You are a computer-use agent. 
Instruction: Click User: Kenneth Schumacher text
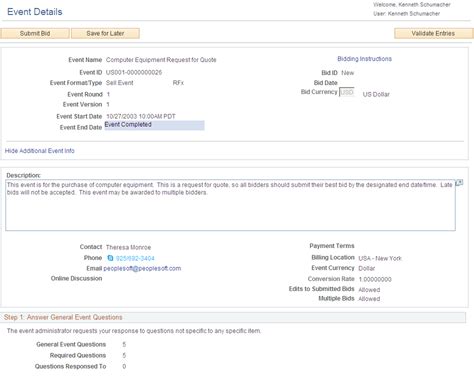click(406, 14)
